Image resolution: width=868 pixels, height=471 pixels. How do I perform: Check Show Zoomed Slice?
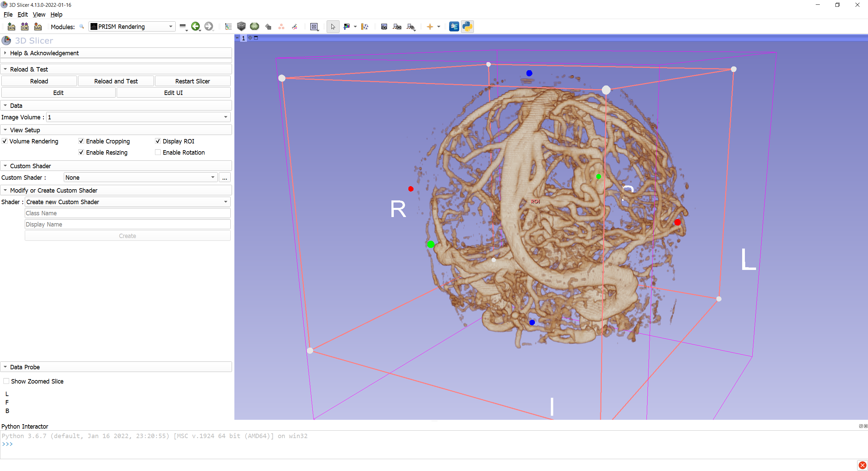tap(6, 381)
